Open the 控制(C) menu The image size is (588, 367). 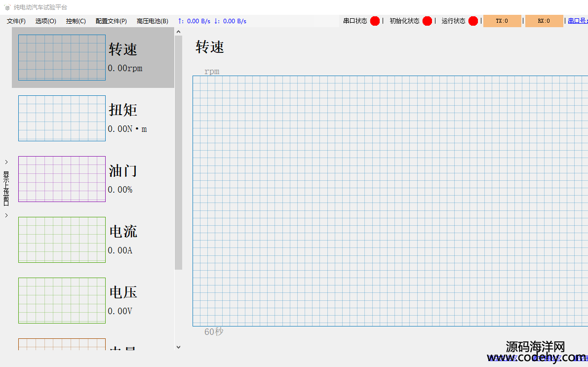coord(76,21)
